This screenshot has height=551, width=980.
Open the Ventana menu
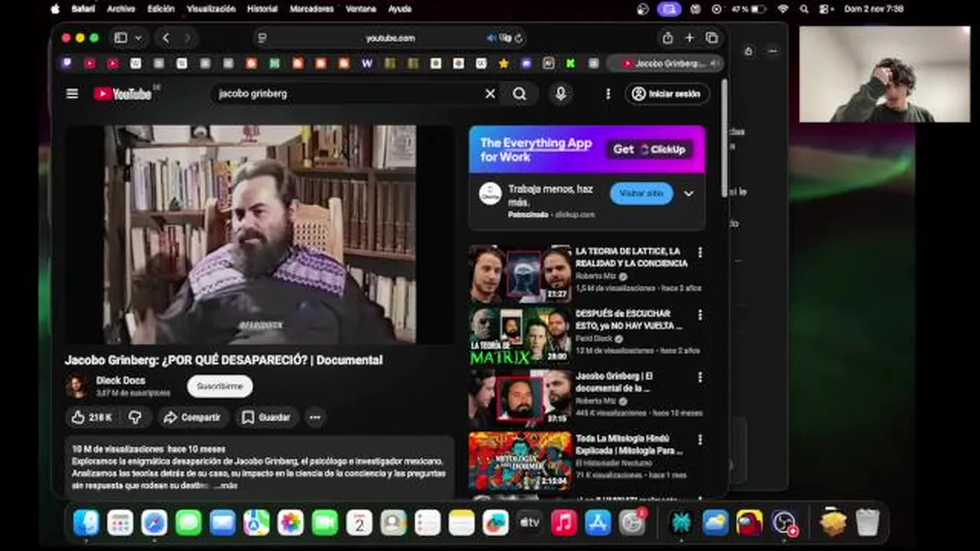click(361, 9)
